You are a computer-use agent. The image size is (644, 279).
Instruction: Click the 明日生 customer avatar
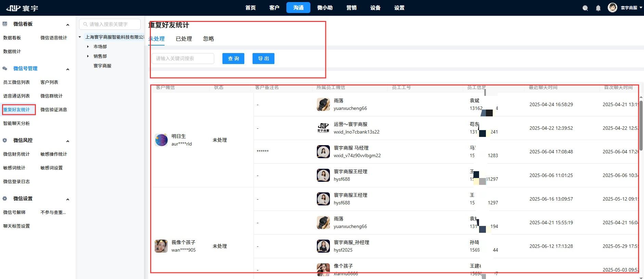click(x=161, y=140)
